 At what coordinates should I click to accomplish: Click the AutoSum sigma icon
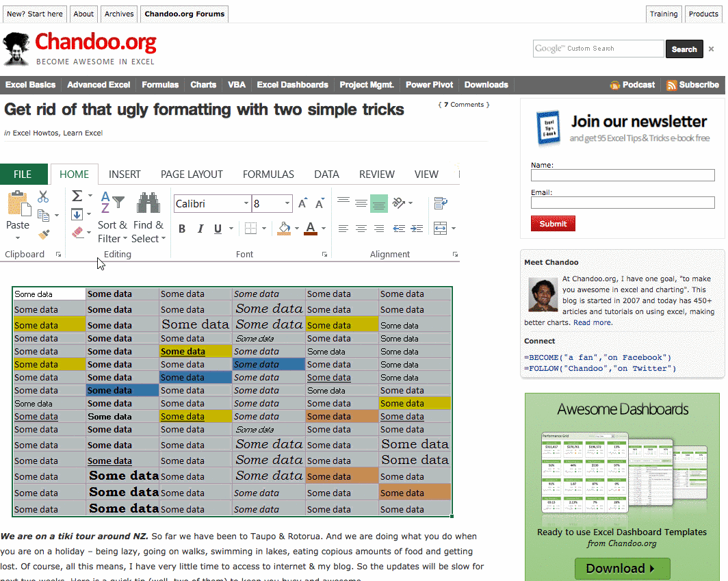tap(77, 196)
